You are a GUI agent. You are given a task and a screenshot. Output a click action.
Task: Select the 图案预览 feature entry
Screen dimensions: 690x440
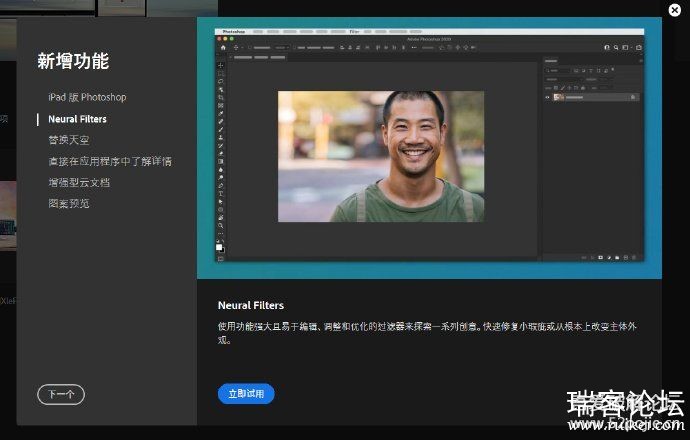(69, 203)
